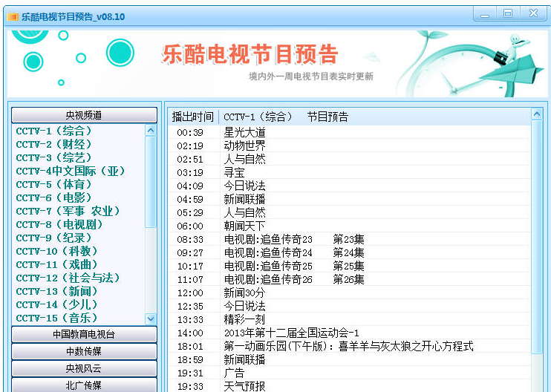551x392 pixels.
Task: Select channel CCTV-11（戏曲）
Action: [56, 264]
